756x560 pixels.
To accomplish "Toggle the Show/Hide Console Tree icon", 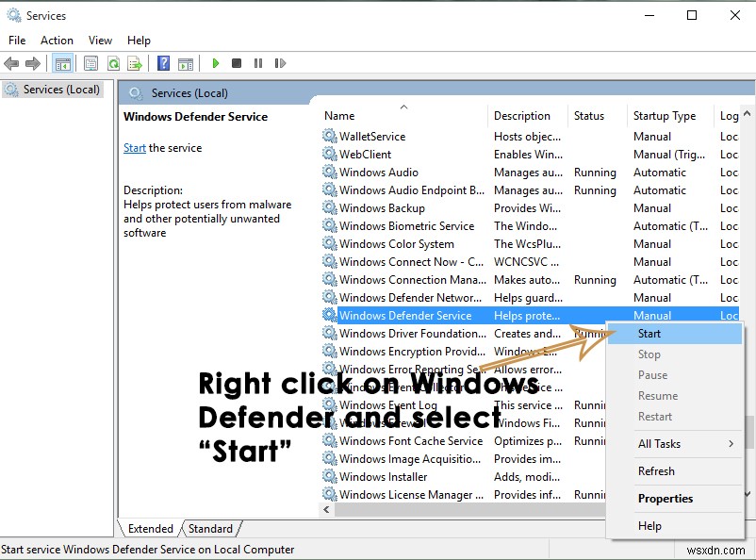I will pos(62,63).
